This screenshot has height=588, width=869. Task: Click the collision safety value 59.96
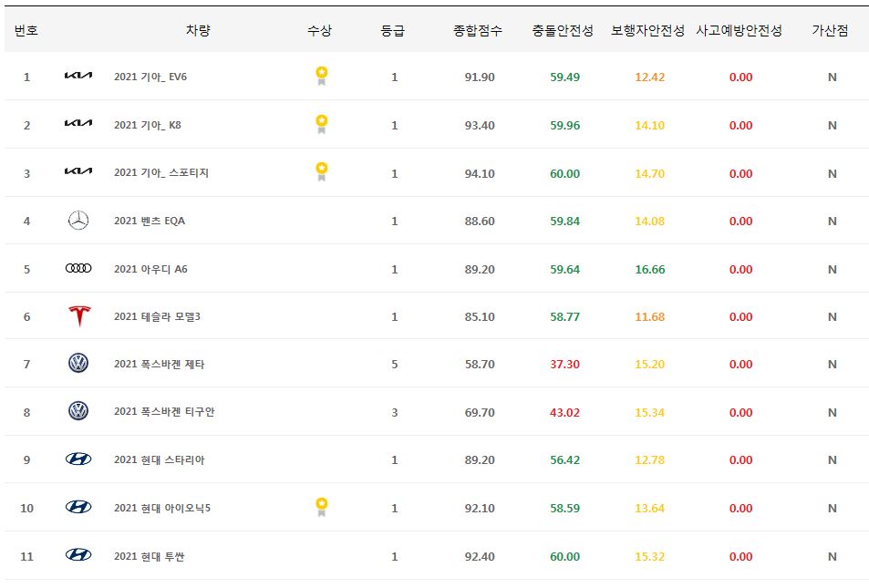coord(564,125)
